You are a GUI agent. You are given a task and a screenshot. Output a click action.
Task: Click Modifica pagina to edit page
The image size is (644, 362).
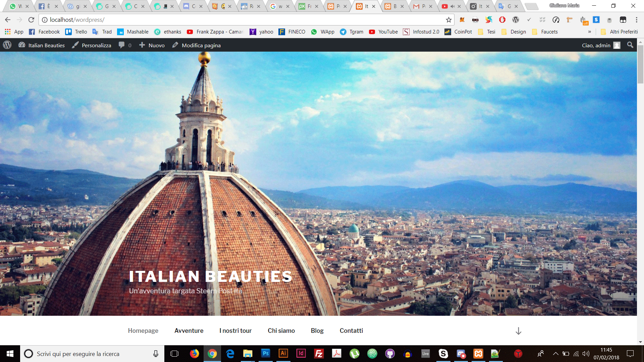click(x=197, y=45)
